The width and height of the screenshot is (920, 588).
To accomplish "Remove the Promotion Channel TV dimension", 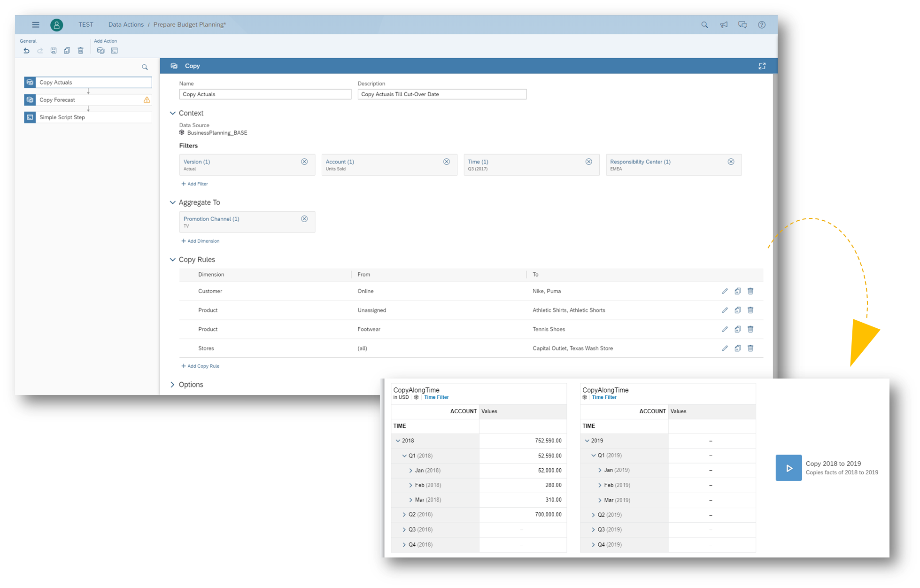I will (x=304, y=219).
